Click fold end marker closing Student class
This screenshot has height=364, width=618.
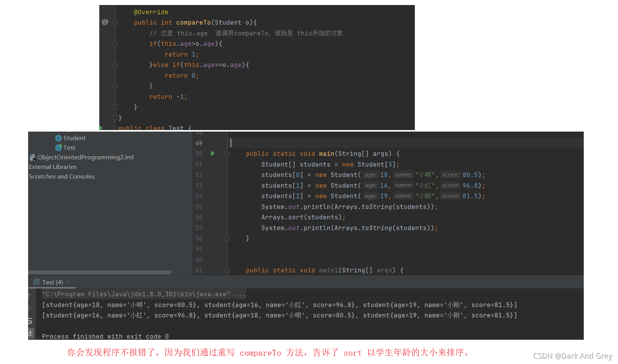(115, 117)
